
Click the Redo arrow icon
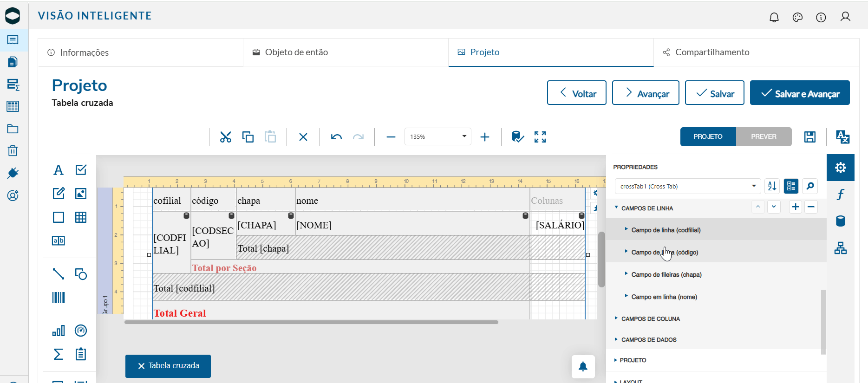(x=358, y=137)
